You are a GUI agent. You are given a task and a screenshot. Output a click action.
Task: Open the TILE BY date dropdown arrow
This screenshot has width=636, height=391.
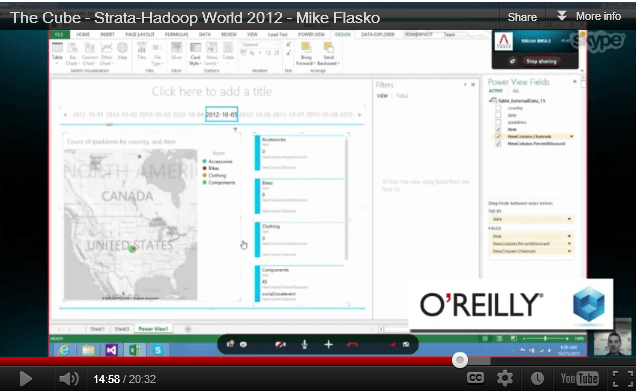[x=569, y=219]
